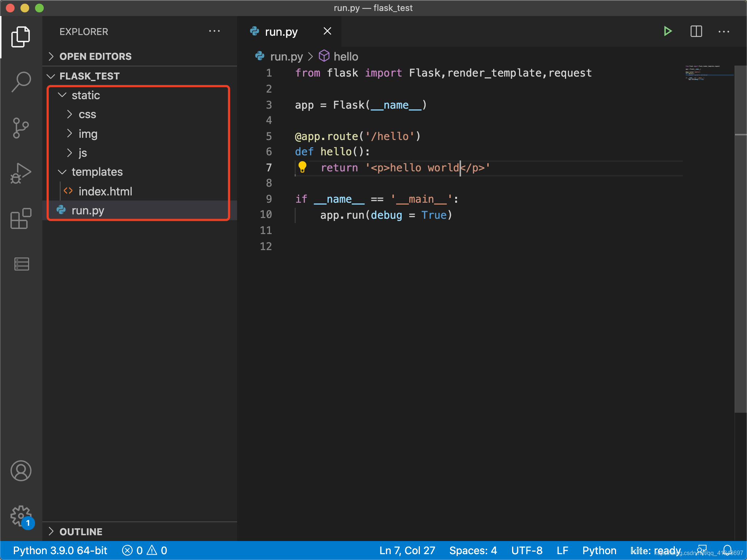The width and height of the screenshot is (747, 560).
Task: Expand the OPEN EDITORS section
Action: coord(96,57)
